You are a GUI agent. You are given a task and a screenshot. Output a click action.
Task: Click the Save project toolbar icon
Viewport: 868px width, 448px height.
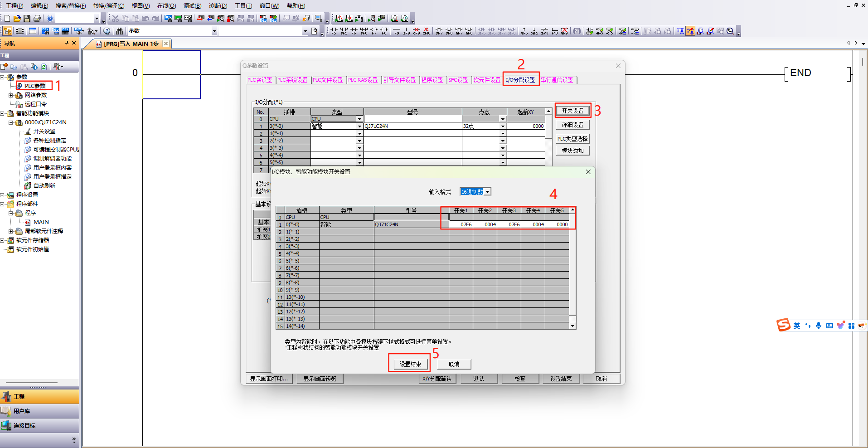pyautogui.click(x=27, y=19)
